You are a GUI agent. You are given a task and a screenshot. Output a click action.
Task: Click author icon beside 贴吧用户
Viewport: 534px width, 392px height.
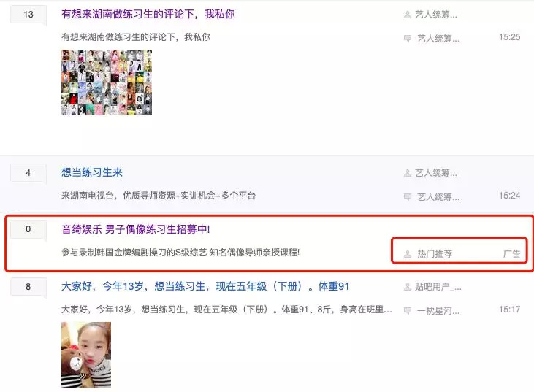[x=408, y=287]
